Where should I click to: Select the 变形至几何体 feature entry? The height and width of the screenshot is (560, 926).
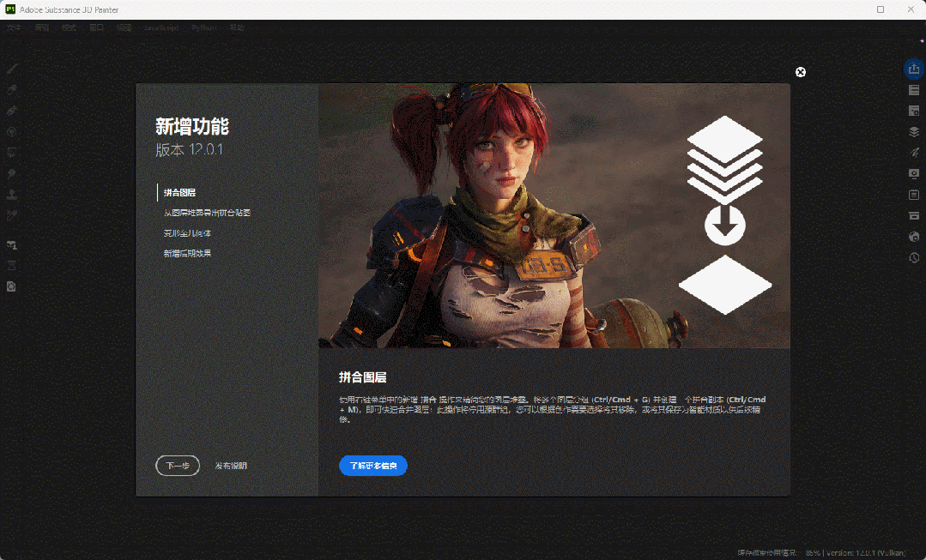[187, 233]
